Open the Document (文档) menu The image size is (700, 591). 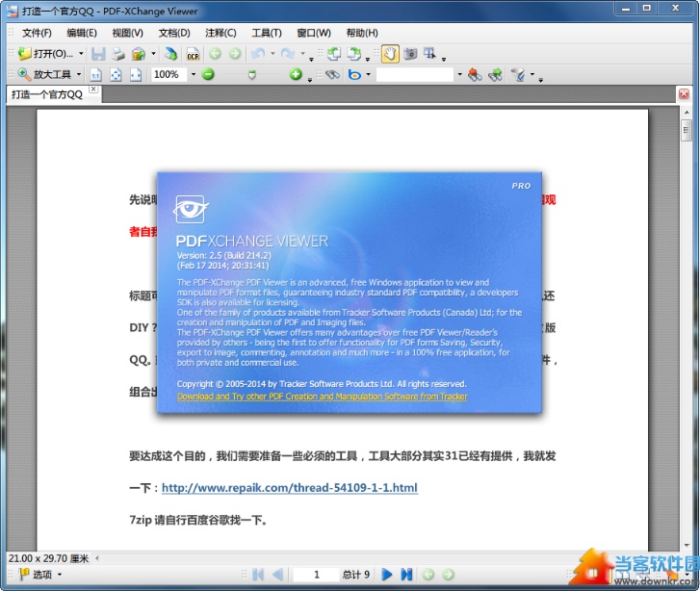[174, 33]
